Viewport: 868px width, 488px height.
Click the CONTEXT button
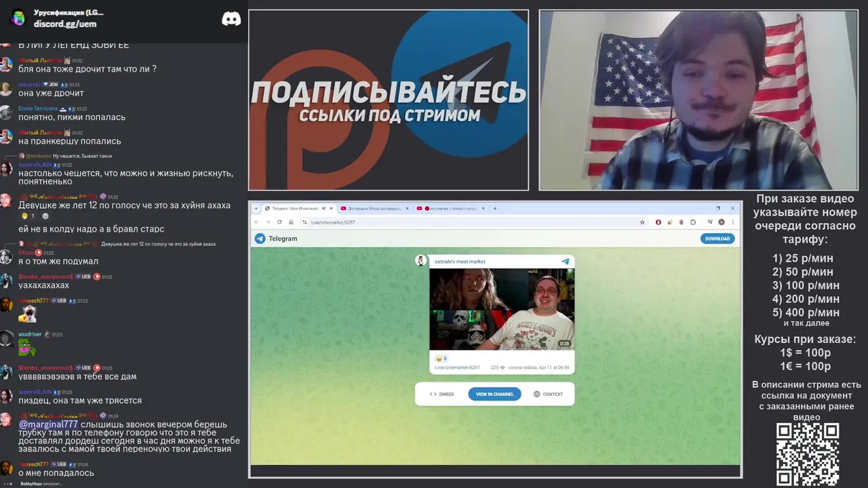click(548, 394)
